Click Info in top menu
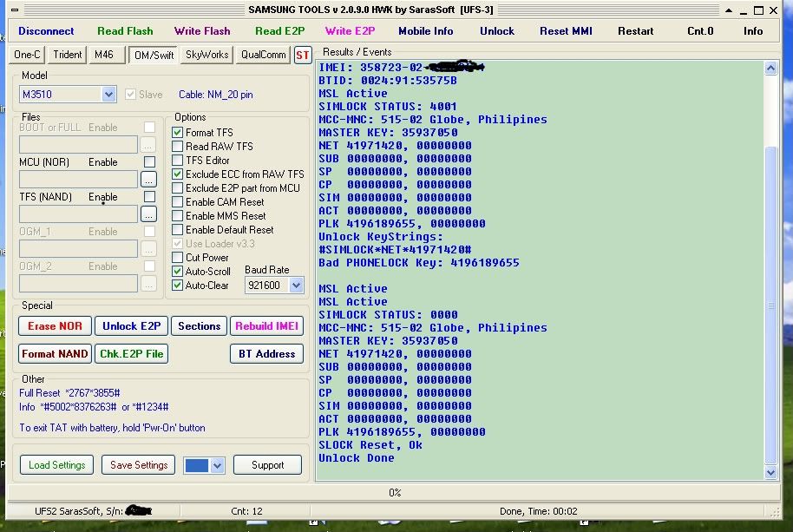 [753, 31]
